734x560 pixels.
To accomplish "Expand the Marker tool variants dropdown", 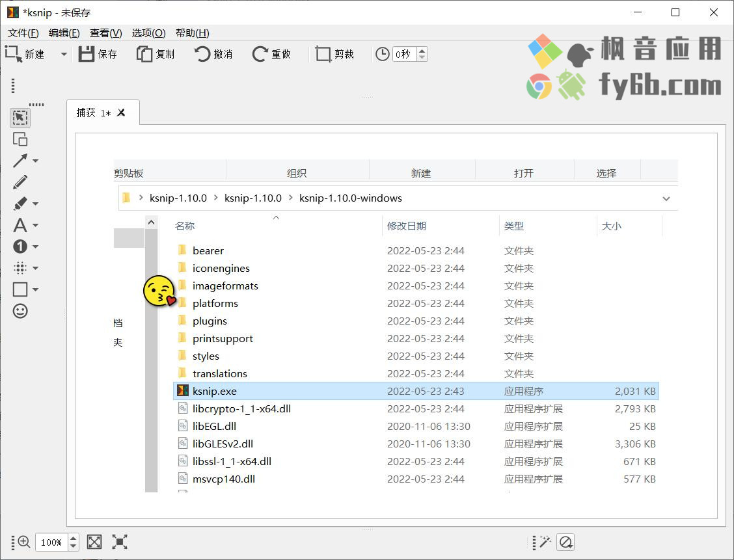I will point(36,204).
